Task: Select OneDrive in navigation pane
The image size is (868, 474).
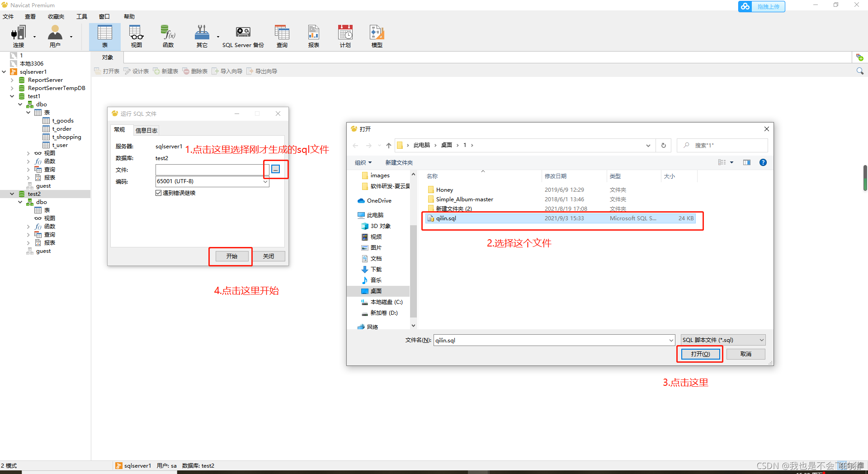Action: (x=374, y=200)
